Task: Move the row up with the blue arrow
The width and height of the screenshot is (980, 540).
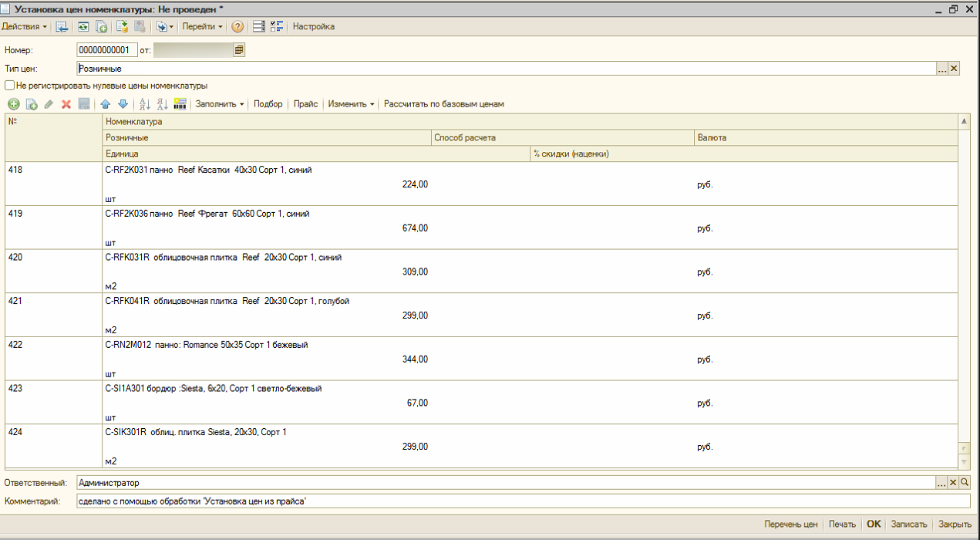Action: pos(106,104)
